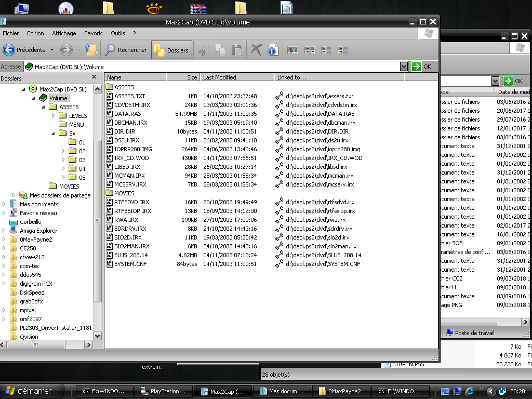The image size is (532, 399).
Task: Open the Edition menu
Action: (35, 33)
